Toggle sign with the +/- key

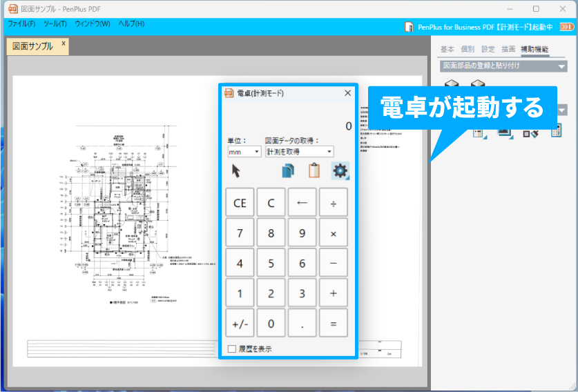(x=240, y=323)
